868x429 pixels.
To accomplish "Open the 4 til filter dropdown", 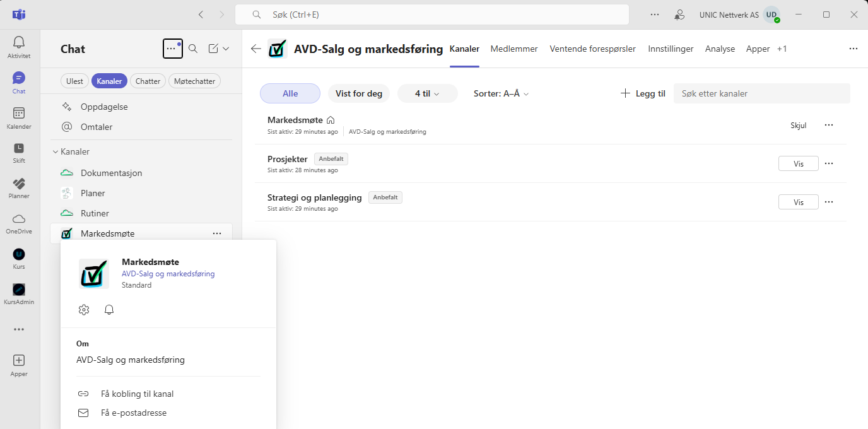I will coord(427,93).
